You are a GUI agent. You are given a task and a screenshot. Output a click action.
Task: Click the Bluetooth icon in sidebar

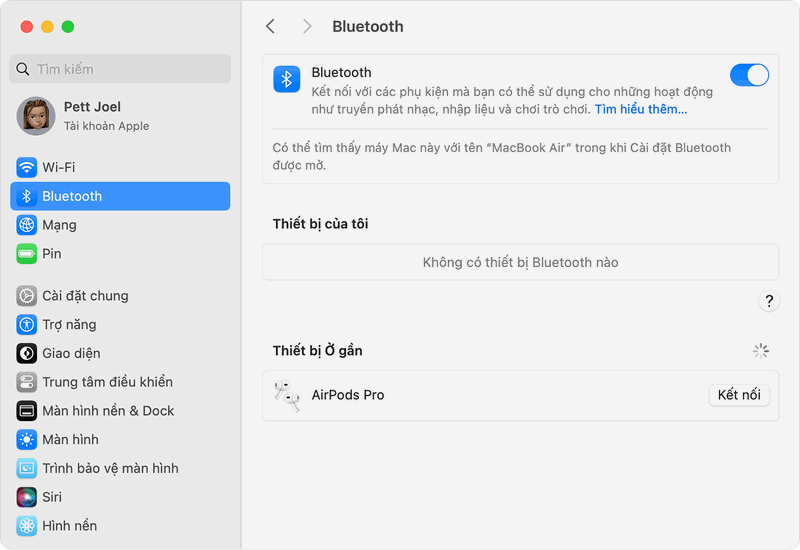click(x=27, y=196)
